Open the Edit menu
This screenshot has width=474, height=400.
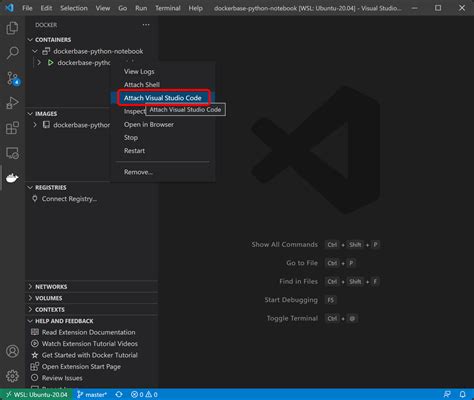click(46, 8)
